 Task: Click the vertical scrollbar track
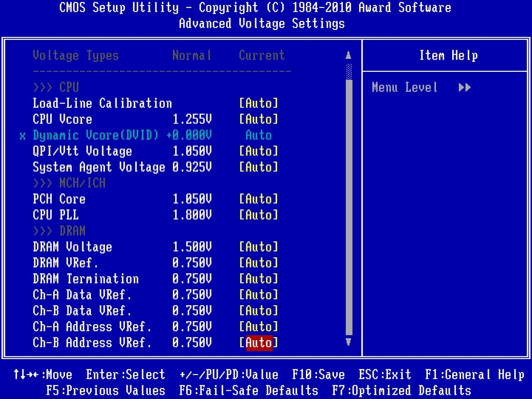[x=348, y=208]
